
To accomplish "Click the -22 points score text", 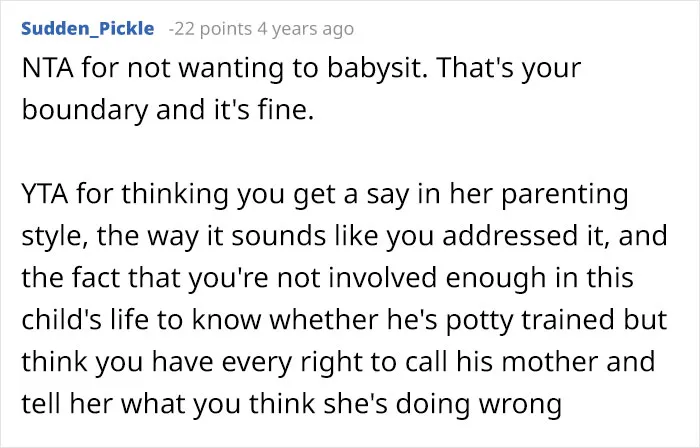I will [x=210, y=29].
